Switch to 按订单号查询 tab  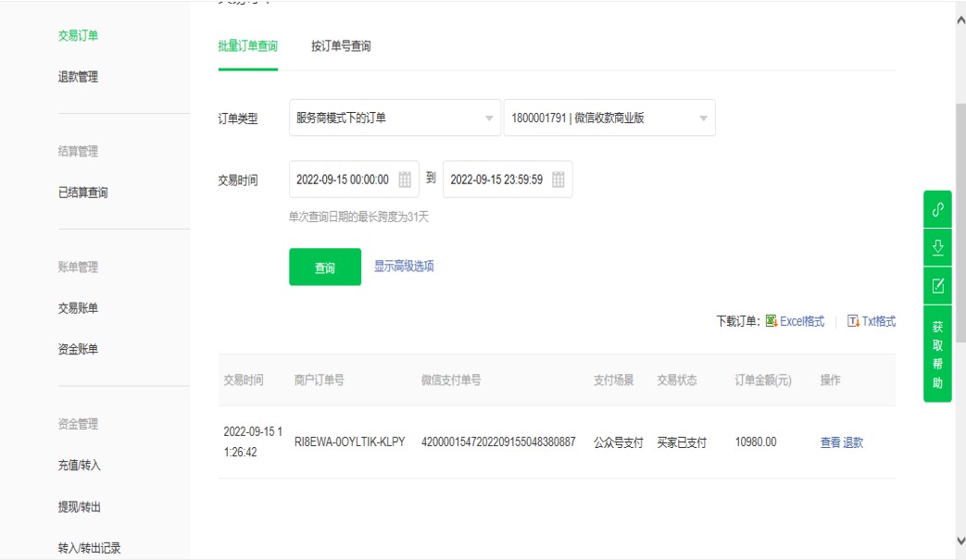[341, 46]
